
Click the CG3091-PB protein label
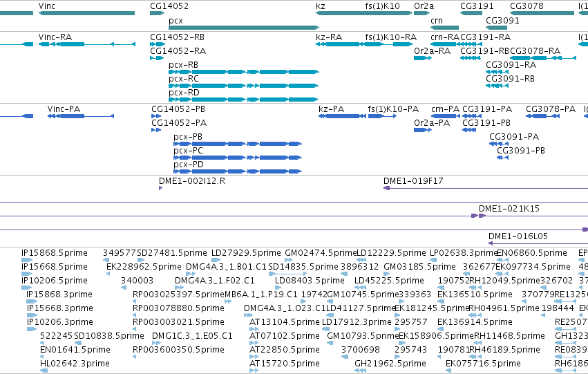pos(521,151)
